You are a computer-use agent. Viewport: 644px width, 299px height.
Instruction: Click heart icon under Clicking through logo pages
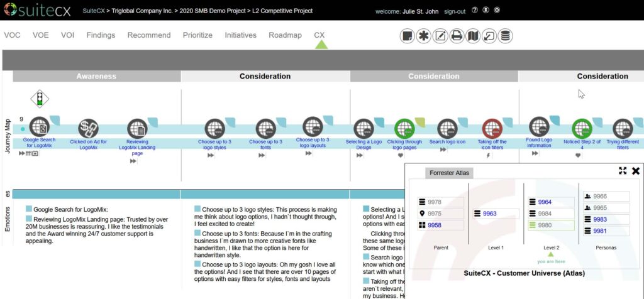tap(401, 155)
